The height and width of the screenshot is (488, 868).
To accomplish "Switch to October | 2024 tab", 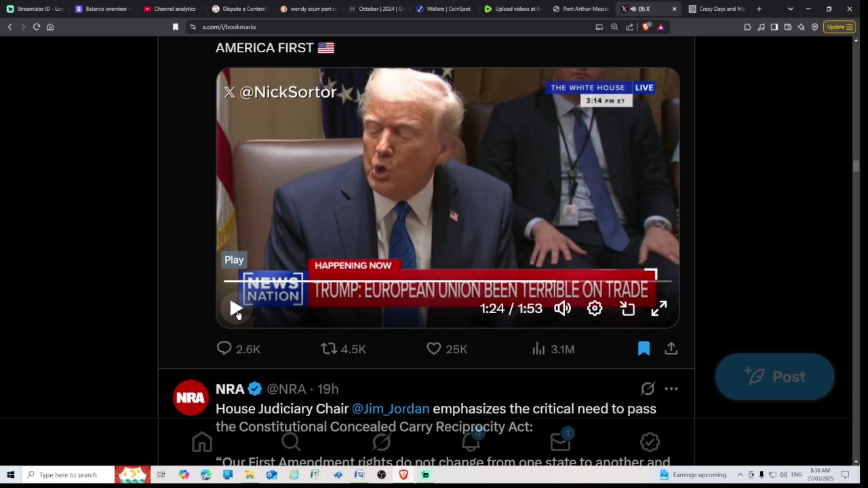I will (x=377, y=9).
